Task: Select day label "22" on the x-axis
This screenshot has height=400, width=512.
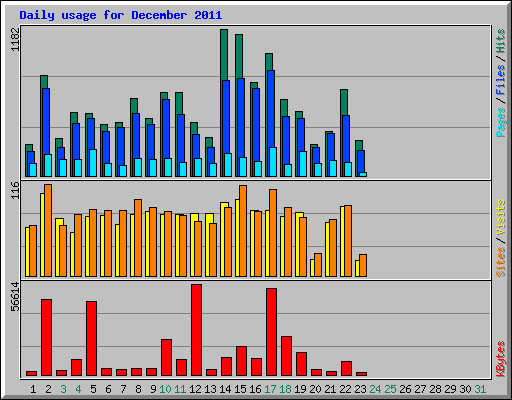Action: point(345,389)
